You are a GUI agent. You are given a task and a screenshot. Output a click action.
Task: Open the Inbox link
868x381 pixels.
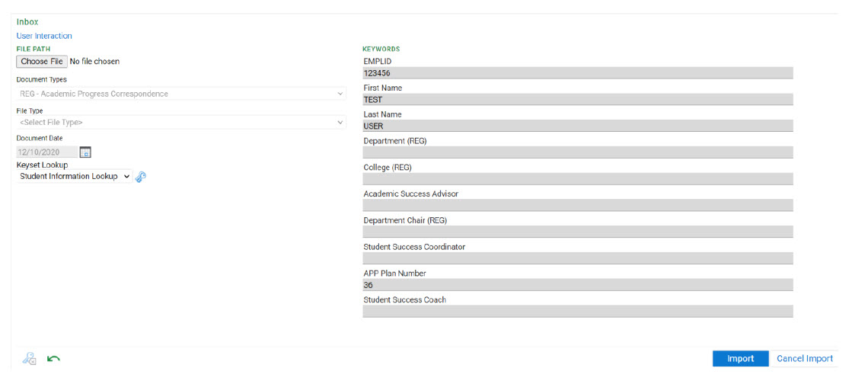pyautogui.click(x=27, y=22)
